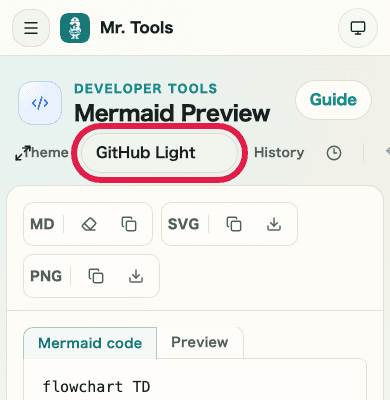Switch to the Mermaid code tab

(x=90, y=343)
